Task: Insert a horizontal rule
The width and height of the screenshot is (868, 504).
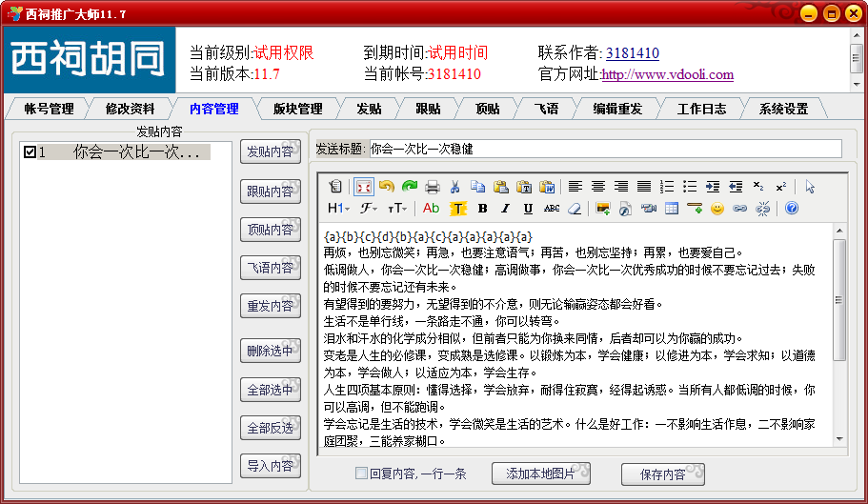Action: click(695, 209)
